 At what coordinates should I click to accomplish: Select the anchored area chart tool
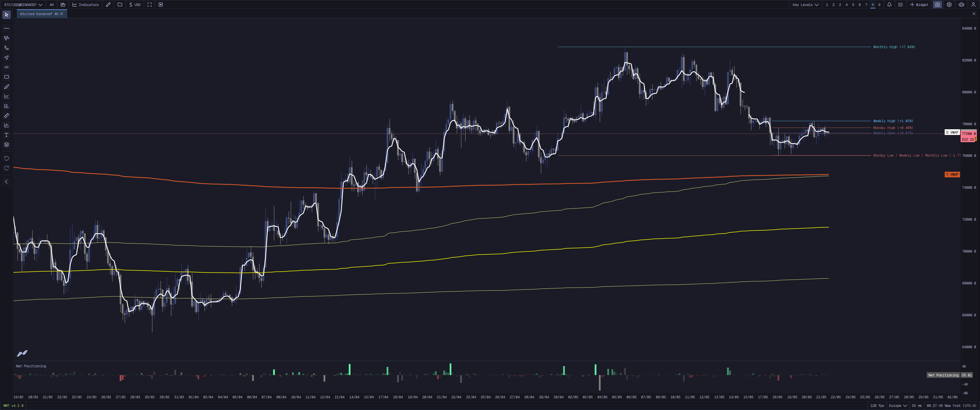point(7,125)
